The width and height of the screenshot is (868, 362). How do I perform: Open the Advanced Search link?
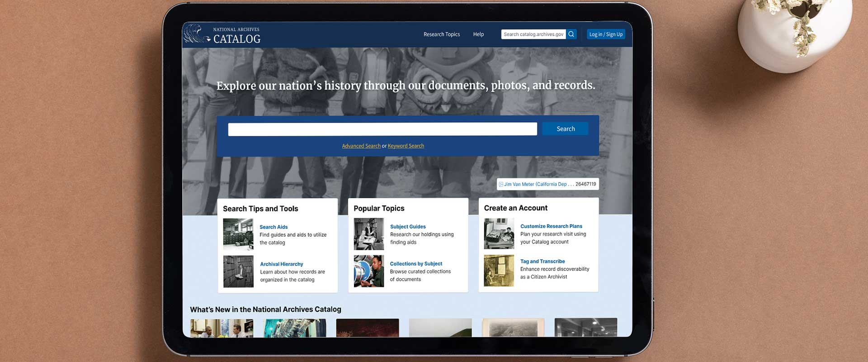[361, 146]
